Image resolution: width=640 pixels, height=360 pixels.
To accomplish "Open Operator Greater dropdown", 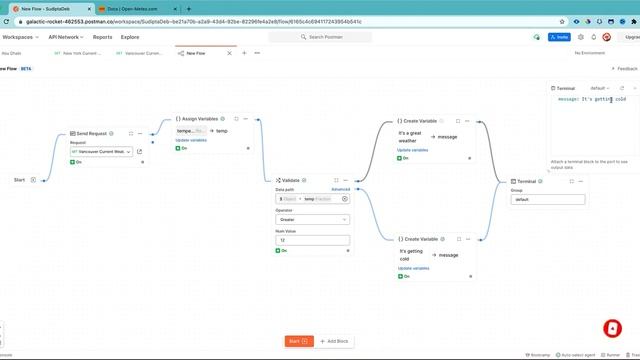I will click(312, 220).
